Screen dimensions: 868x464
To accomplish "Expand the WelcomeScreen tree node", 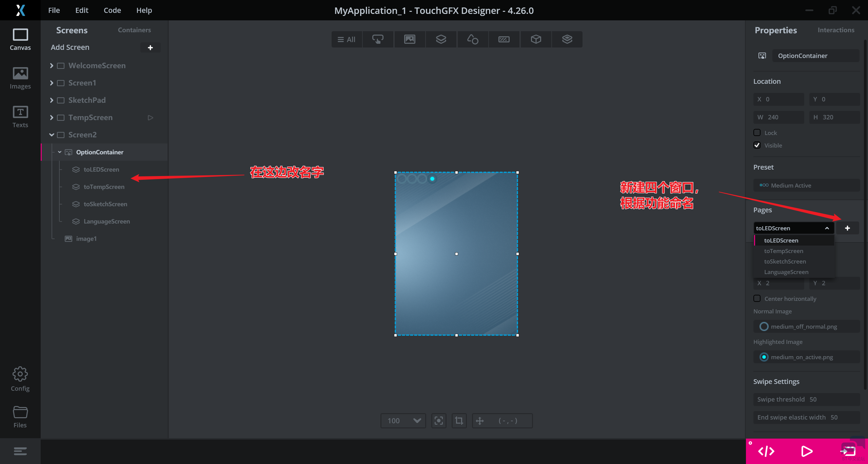I will [x=52, y=65].
